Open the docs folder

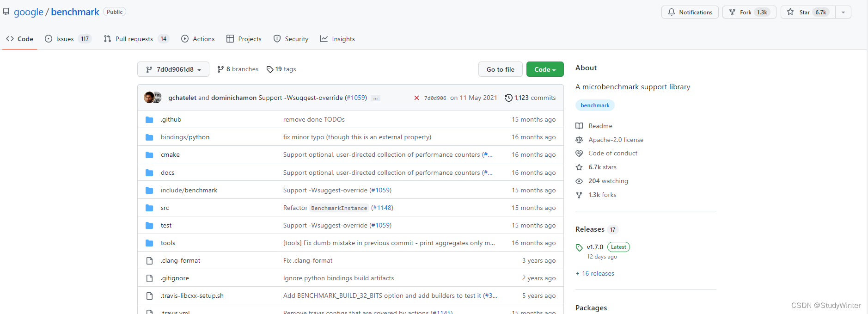pos(167,172)
